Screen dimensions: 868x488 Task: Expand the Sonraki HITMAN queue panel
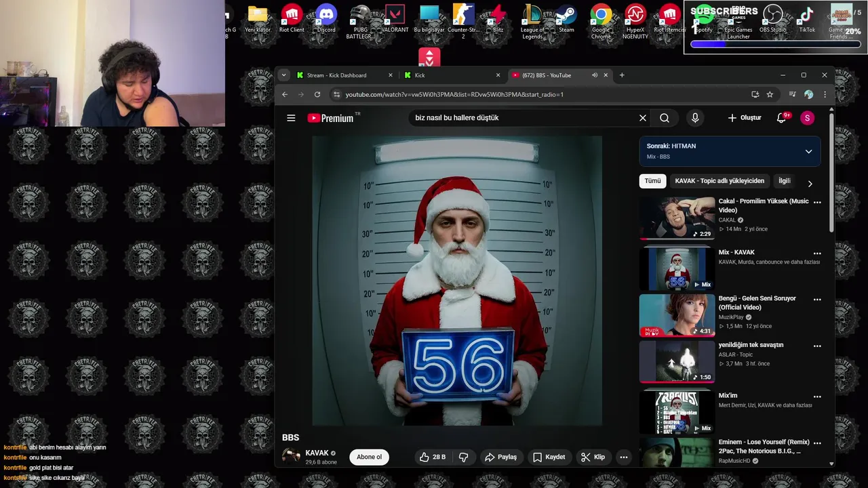pos(808,152)
